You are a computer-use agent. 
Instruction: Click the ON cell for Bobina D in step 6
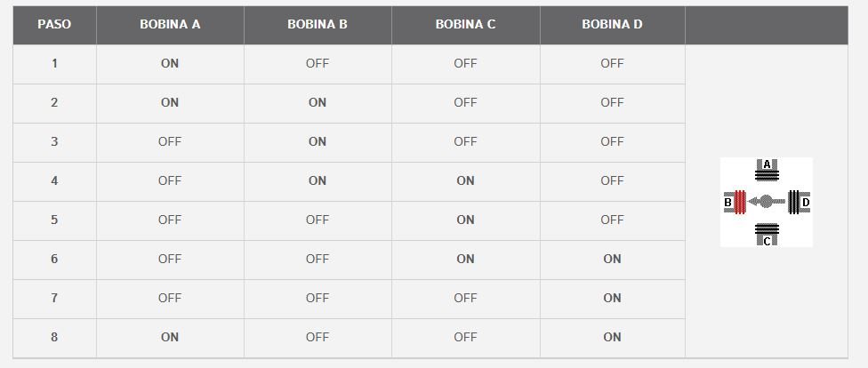pos(612,259)
